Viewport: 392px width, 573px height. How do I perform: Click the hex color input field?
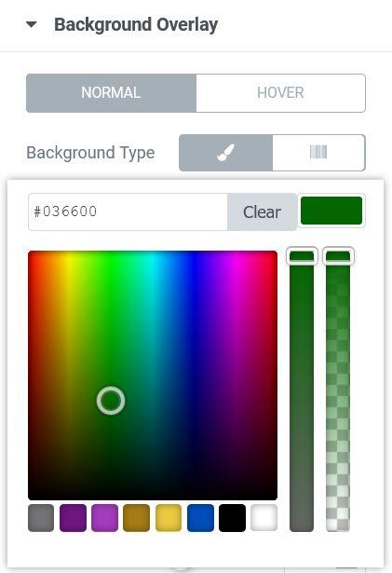coord(128,211)
